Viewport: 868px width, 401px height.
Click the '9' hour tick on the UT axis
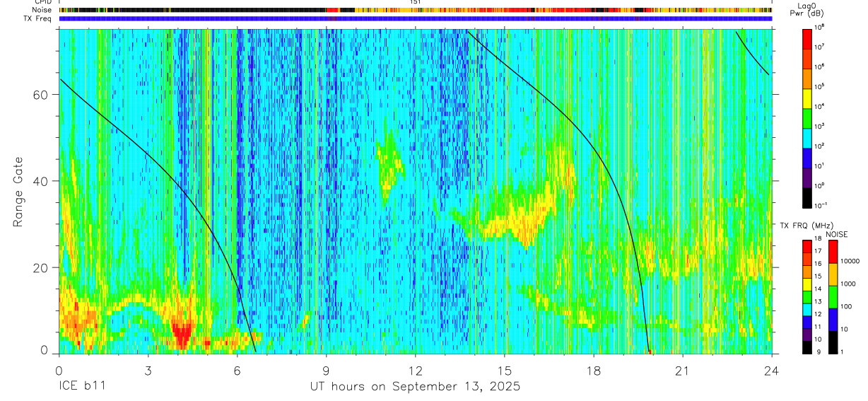tap(327, 370)
